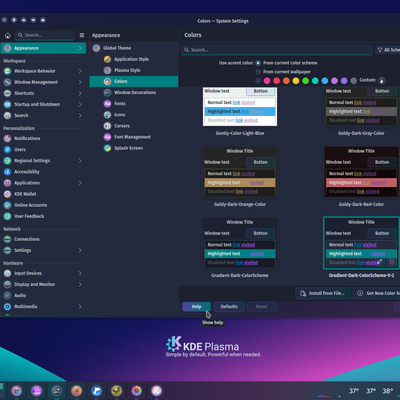Click the Colors scheme search field
This screenshot has width=400, height=400.
pyautogui.click(x=277, y=50)
